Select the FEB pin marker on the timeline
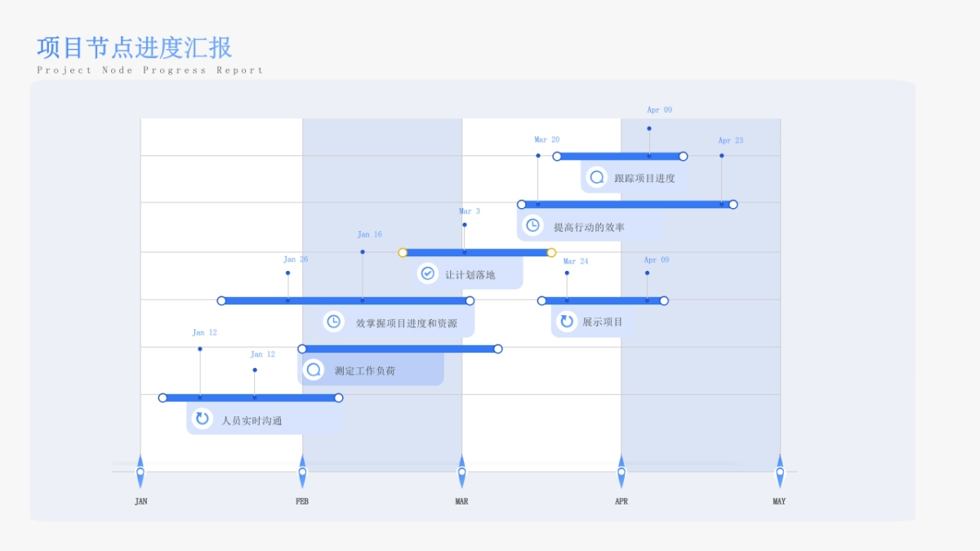The width and height of the screenshot is (980, 551). [x=302, y=472]
